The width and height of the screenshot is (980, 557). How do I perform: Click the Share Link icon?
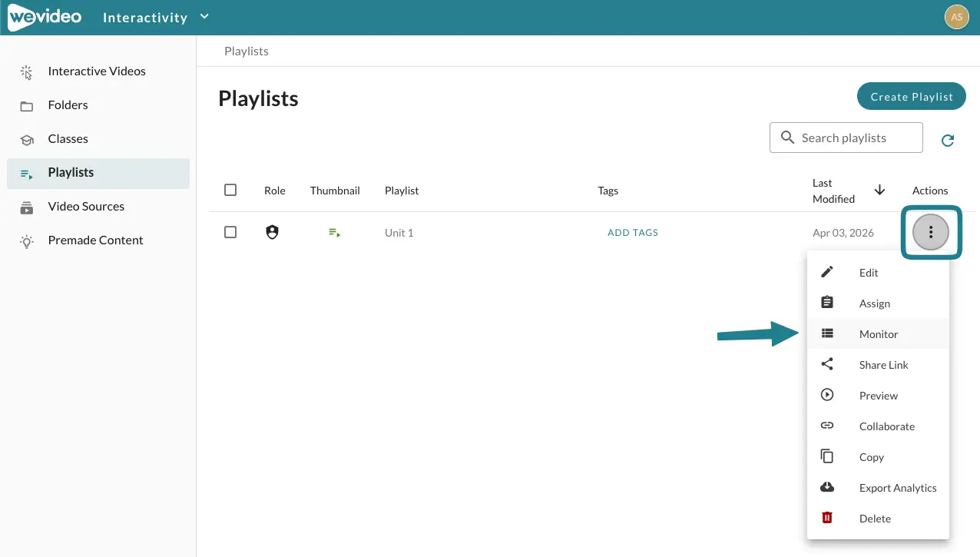(x=827, y=364)
